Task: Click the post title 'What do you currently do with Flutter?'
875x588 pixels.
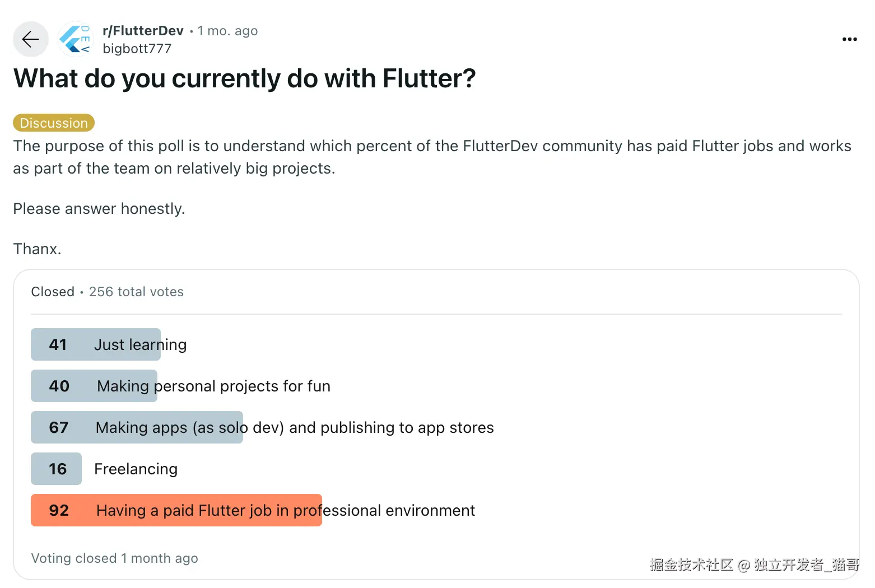Action: [244, 78]
